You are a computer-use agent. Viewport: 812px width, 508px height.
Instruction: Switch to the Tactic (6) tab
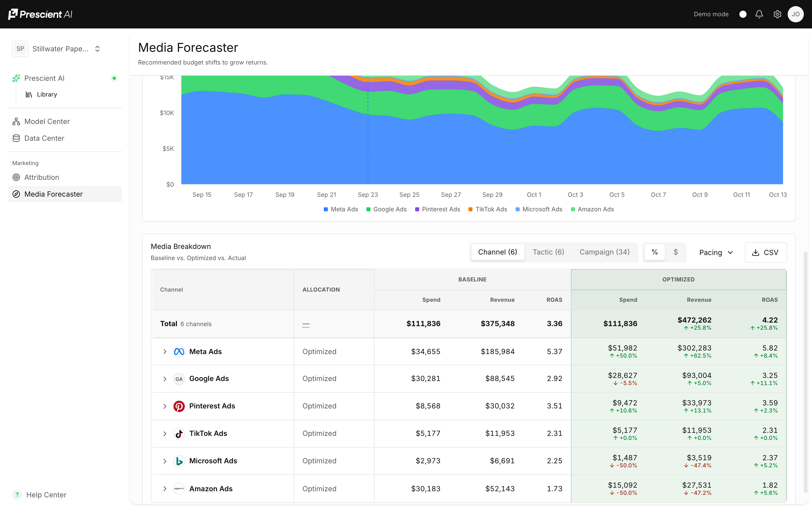(548, 252)
